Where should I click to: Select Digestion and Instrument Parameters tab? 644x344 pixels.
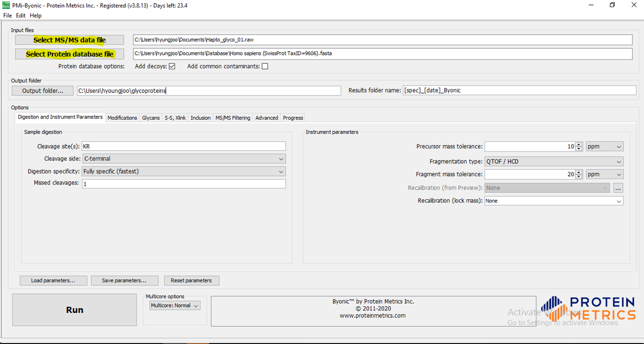click(60, 117)
